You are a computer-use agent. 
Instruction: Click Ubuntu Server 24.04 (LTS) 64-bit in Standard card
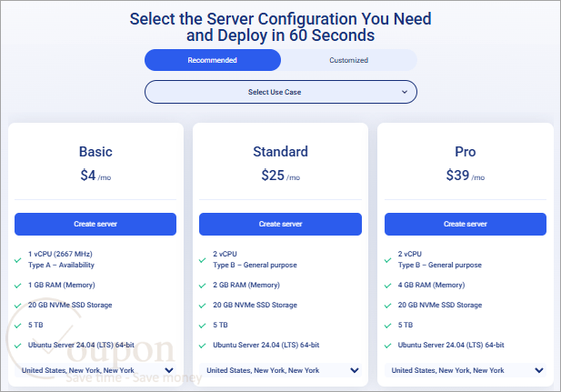(266, 345)
